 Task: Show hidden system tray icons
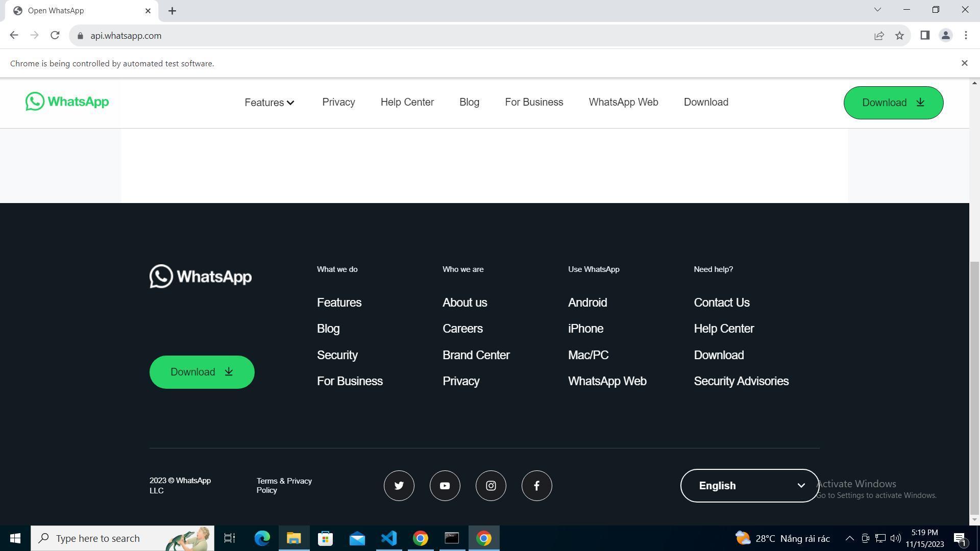click(850, 538)
